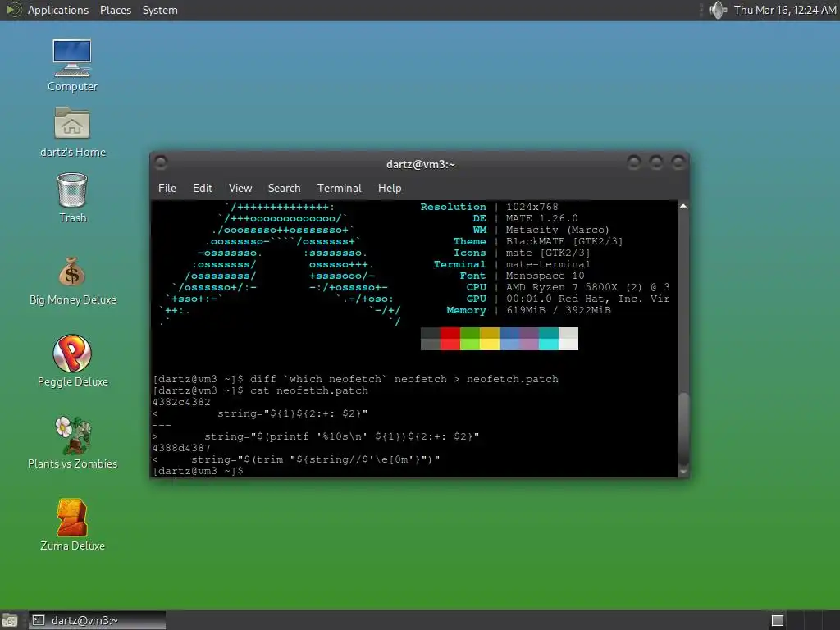840x630 pixels.
Task: Select the Big Money Deluxe launcher icon
Action: 72,272
